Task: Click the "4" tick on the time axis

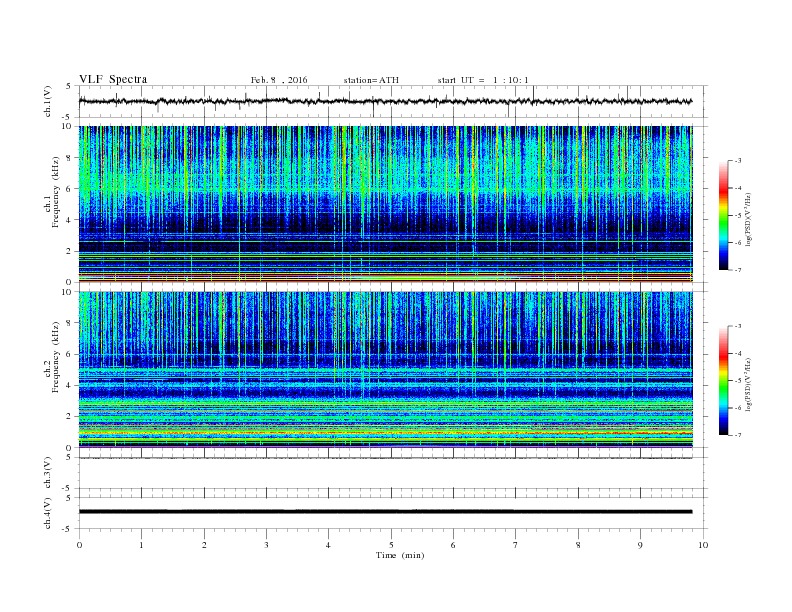Action: pyautogui.click(x=328, y=545)
